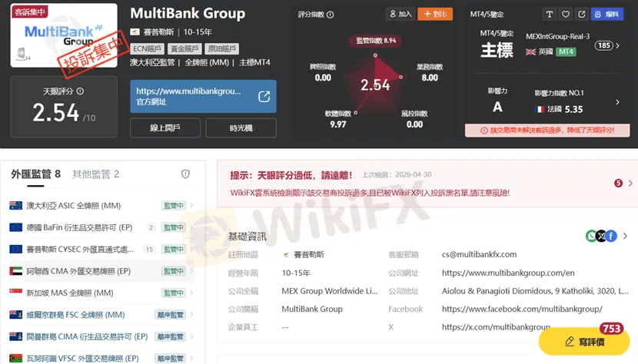This screenshot has height=364, width=638.
Task: Click the share icon in top bar
Action: (582, 15)
